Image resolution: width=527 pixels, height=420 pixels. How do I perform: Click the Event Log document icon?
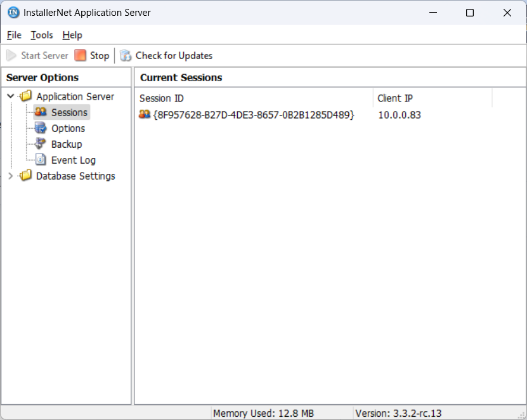41,160
